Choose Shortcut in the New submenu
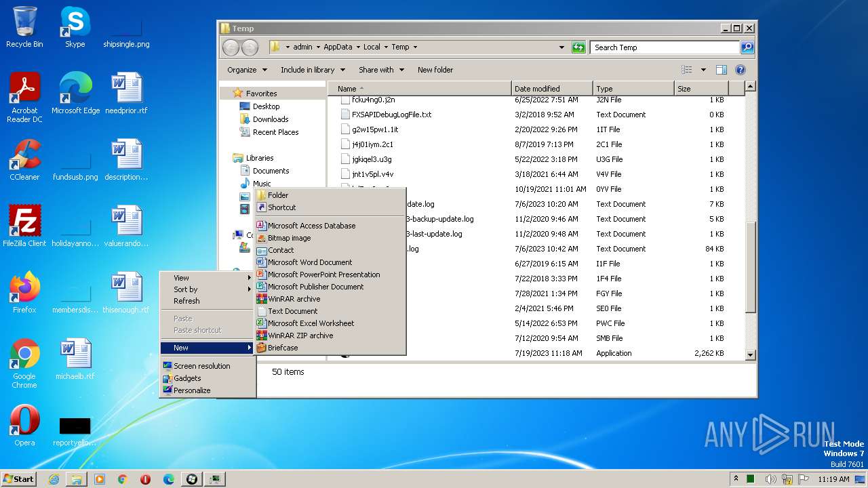The width and height of the screenshot is (868, 488). [x=330, y=207]
